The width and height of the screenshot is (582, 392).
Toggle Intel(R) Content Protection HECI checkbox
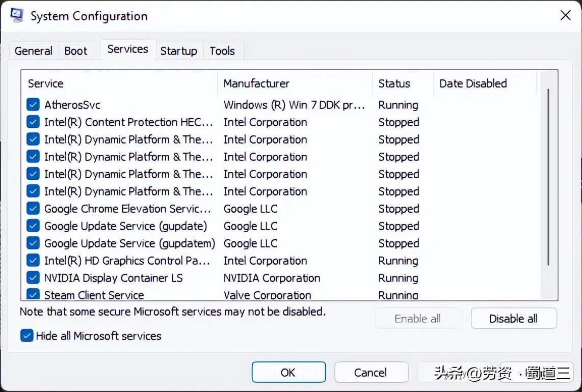point(33,122)
